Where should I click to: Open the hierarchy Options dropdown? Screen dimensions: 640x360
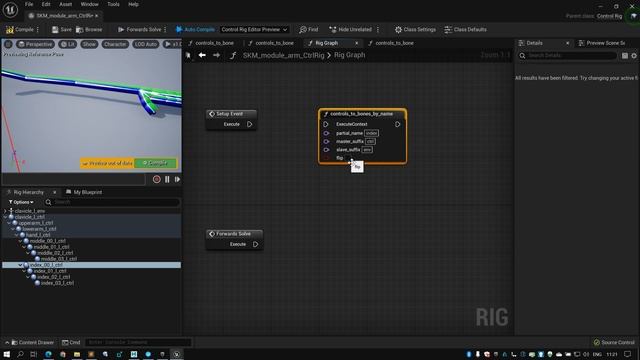[x=21, y=202]
